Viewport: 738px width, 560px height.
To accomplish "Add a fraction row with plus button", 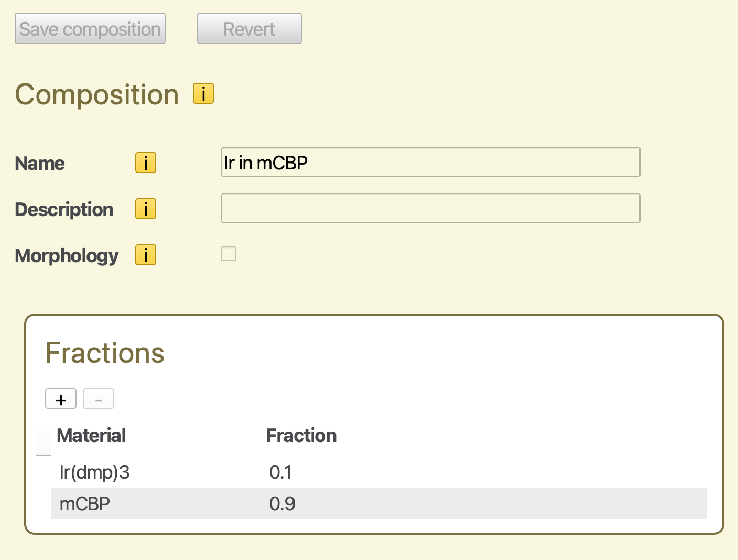I will point(61,399).
